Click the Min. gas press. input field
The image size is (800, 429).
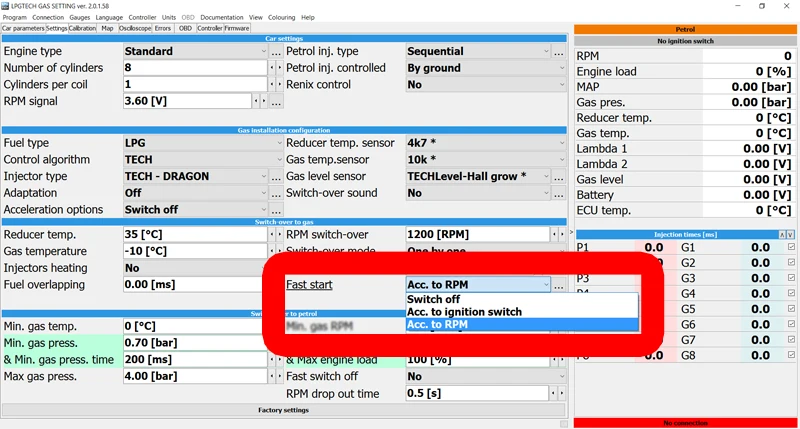194,343
